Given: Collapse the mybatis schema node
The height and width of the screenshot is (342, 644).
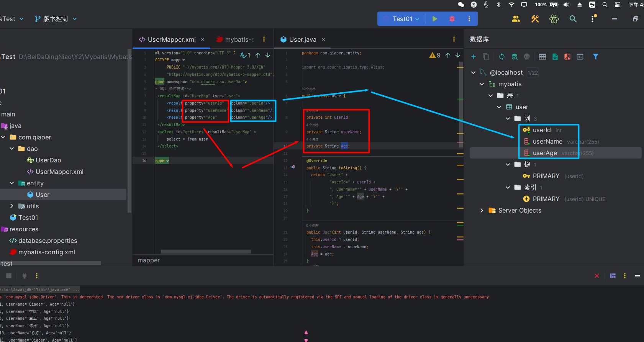Looking at the screenshot, I should pyautogui.click(x=482, y=84).
